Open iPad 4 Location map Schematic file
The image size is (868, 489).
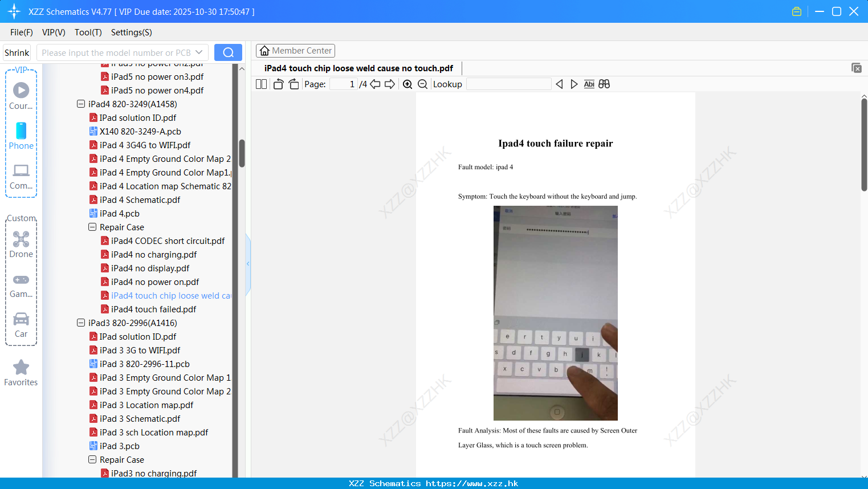(160, 186)
